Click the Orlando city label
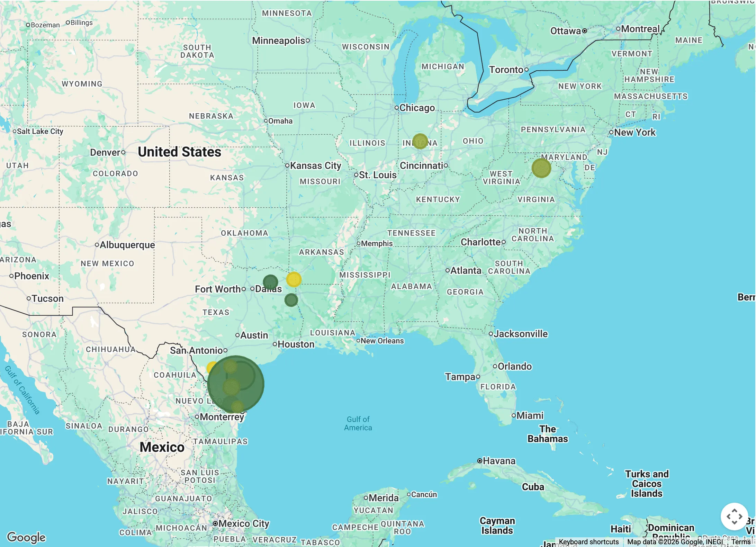 click(514, 366)
